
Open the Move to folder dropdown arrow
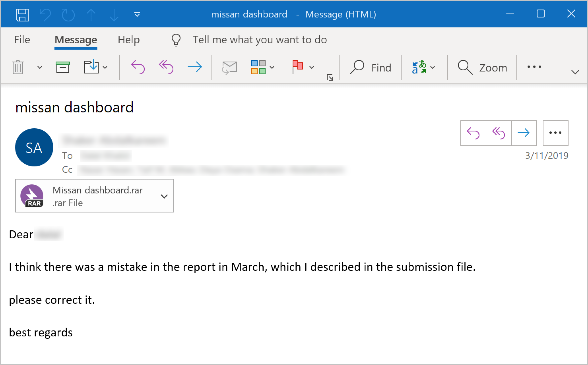click(x=105, y=67)
